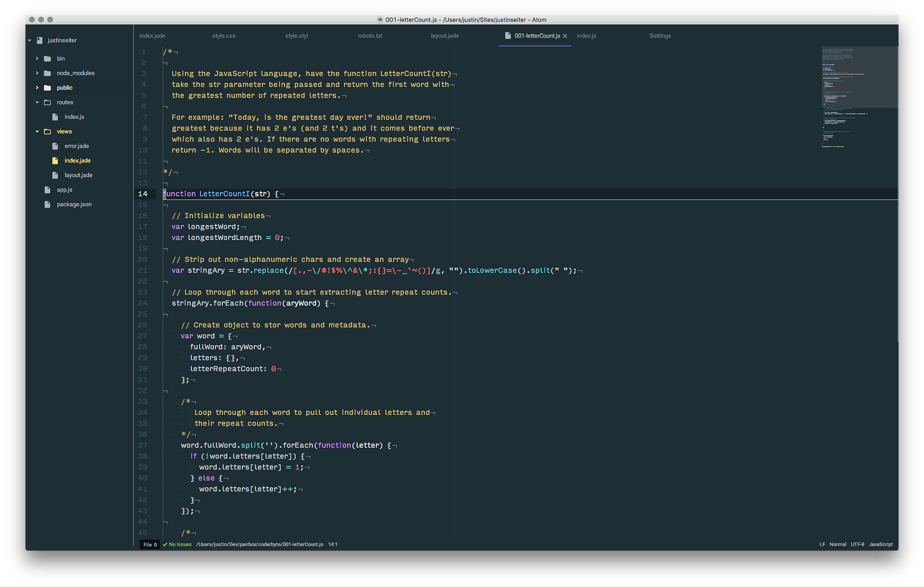Screen dimensions: 924x587
Task: Click LF line ending selector
Action: (x=822, y=545)
